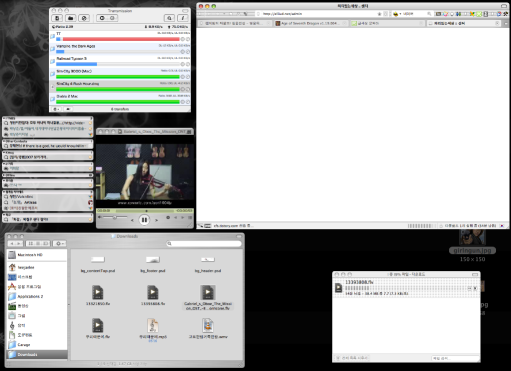Click the search field in download window bottom

(454, 358)
